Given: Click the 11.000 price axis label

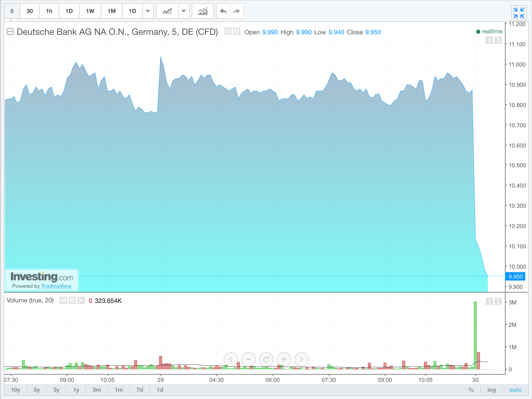Looking at the screenshot, I should (x=517, y=64).
